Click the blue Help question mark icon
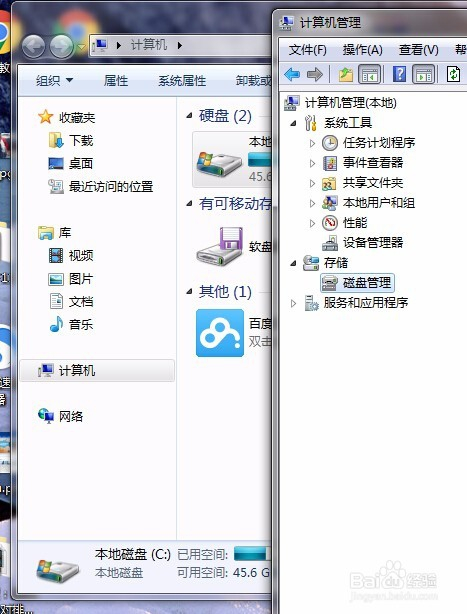The image size is (467, 614). click(x=399, y=74)
